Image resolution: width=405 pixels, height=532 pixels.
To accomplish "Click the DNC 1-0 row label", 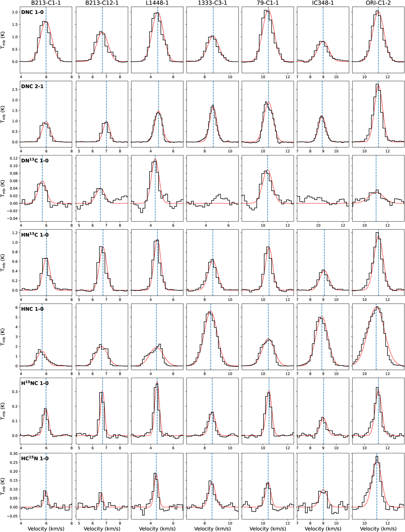I will pyautogui.click(x=32, y=12).
